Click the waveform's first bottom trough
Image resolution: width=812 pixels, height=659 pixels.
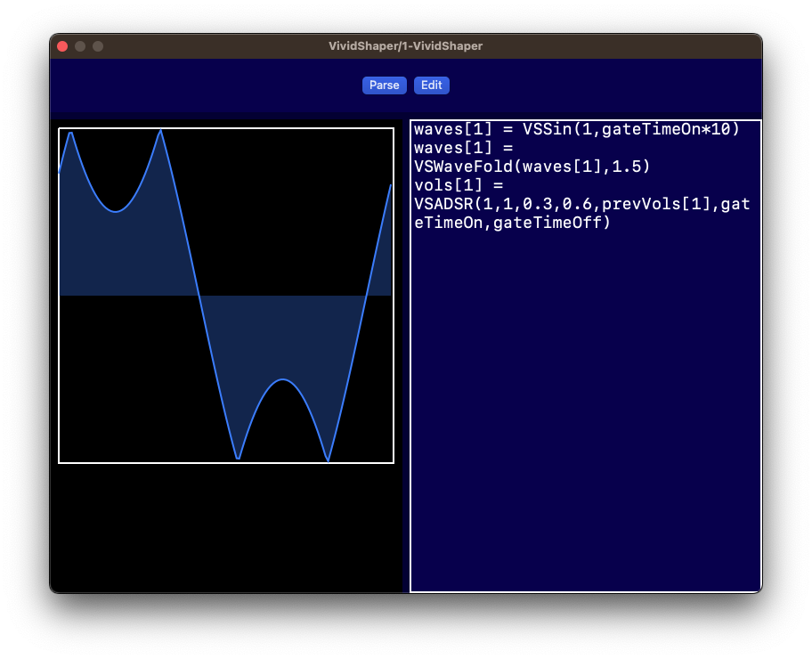238,458
